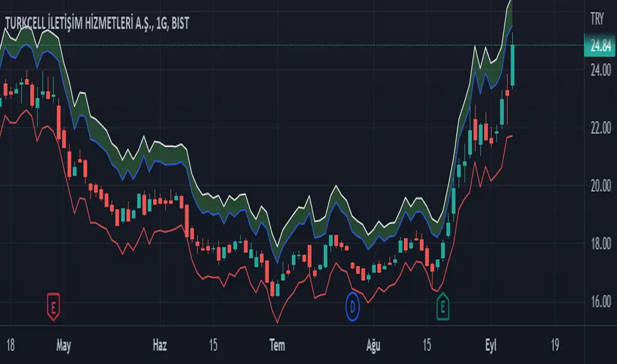Select the Ağu label on time axis
617x364 pixels.
coord(373,345)
